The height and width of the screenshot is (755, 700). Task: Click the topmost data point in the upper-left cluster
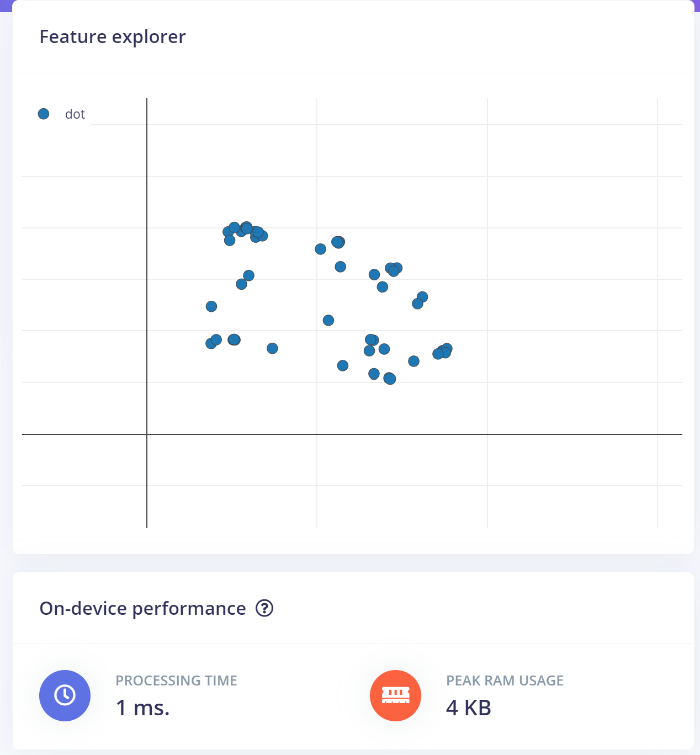click(x=246, y=227)
